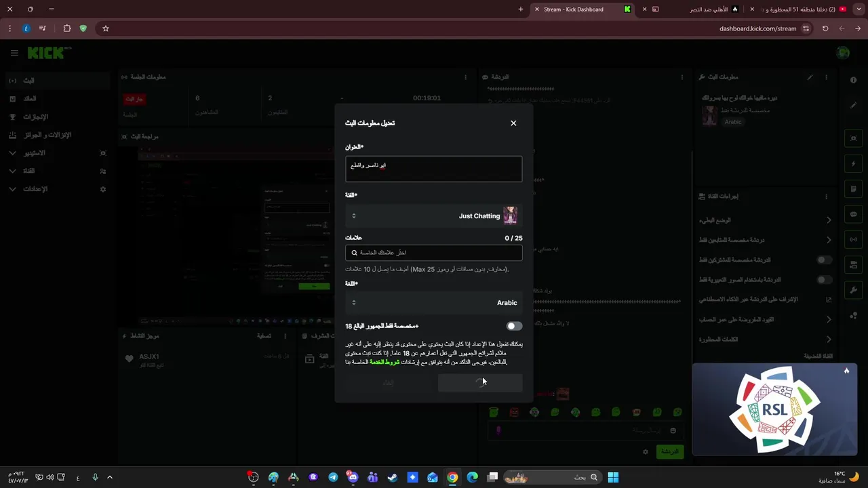Click the lightning bolt icon in right rail
The width and height of the screenshot is (868, 488).
(x=853, y=164)
